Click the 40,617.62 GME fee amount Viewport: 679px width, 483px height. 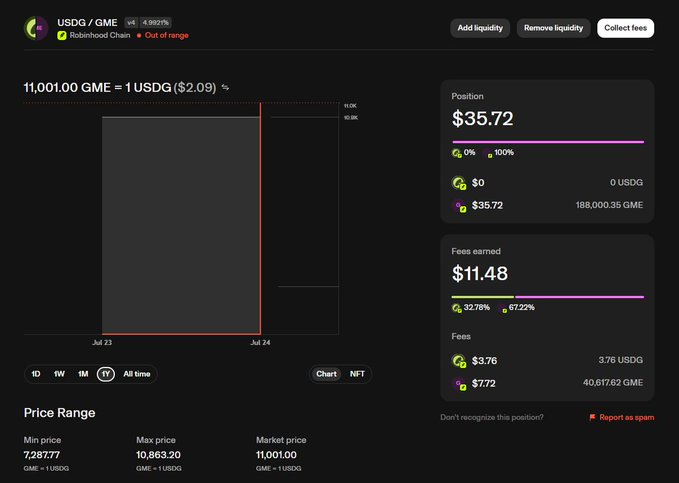click(x=613, y=383)
